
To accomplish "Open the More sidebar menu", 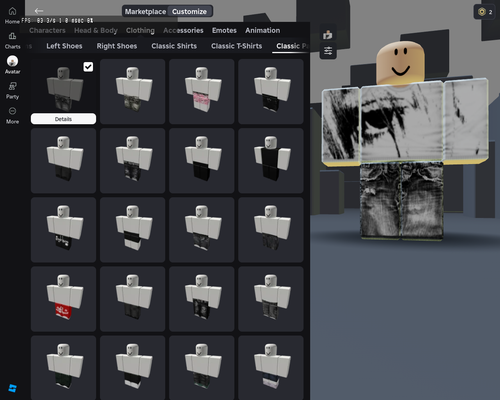I will tap(12, 115).
